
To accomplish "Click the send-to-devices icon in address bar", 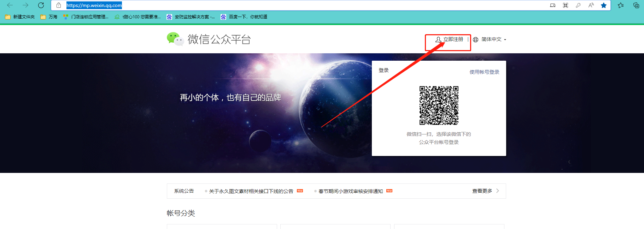I will click(x=553, y=5).
